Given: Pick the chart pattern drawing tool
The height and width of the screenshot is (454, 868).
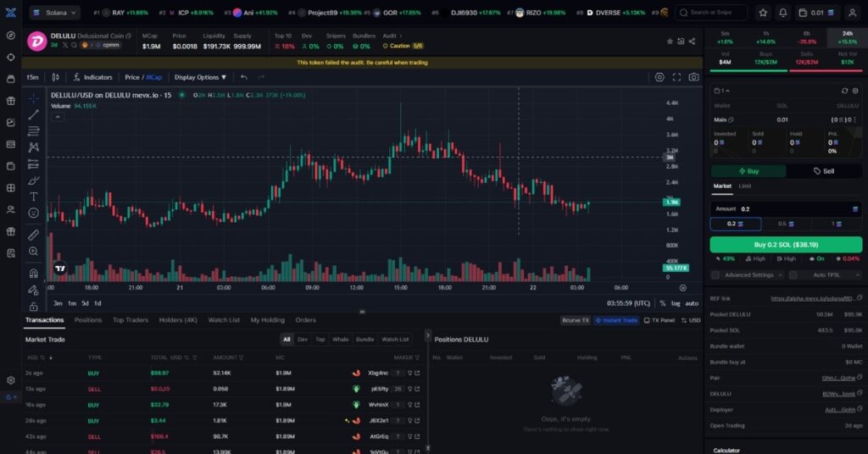Looking at the screenshot, I should (x=33, y=147).
